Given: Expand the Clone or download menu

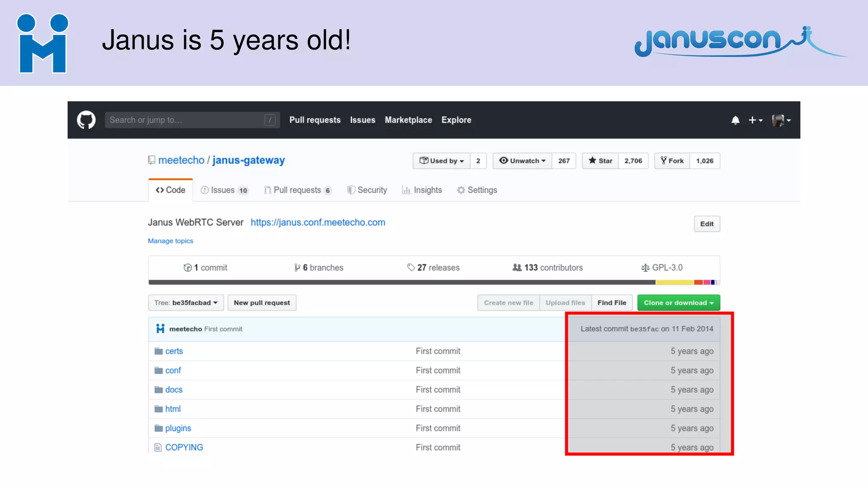Looking at the screenshot, I should point(679,303).
